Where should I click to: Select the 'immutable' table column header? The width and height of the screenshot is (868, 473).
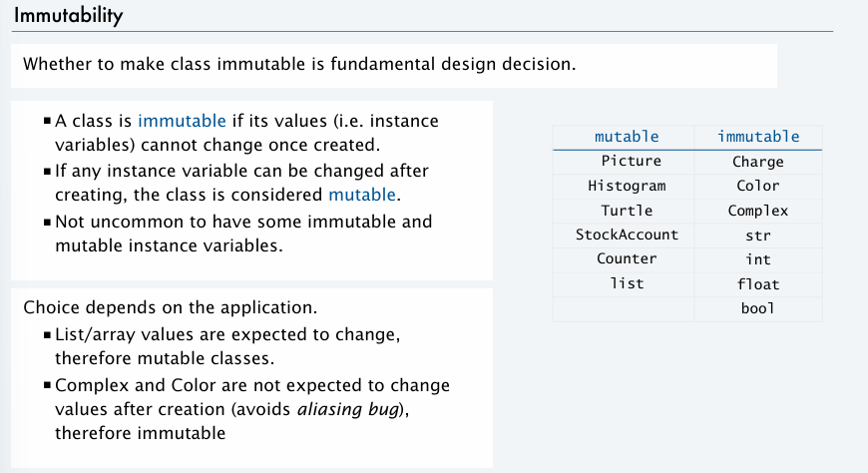point(758,137)
